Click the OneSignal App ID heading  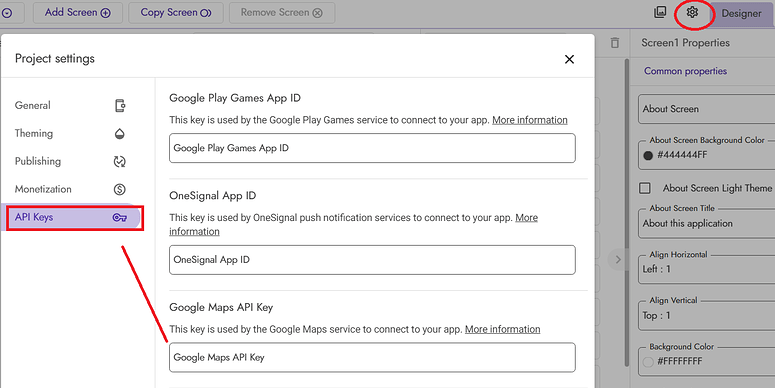point(213,196)
